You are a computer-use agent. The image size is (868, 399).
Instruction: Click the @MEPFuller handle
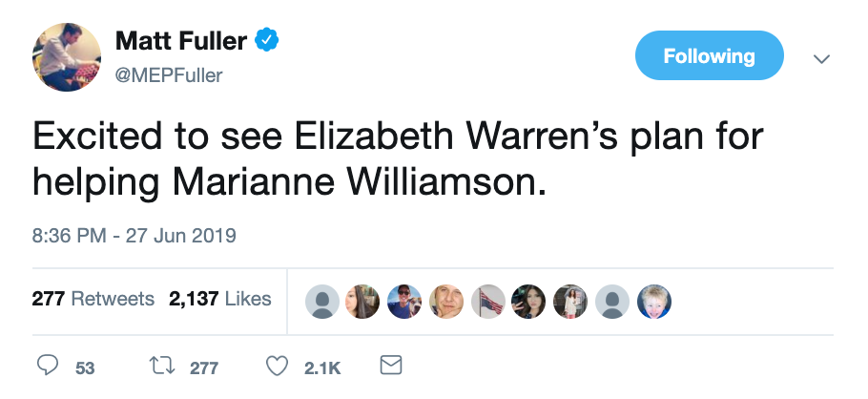click(x=168, y=75)
